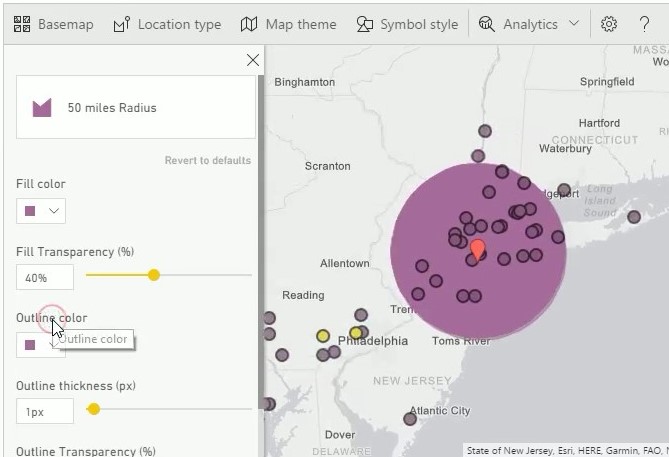The height and width of the screenshot is (457, 669).
Task: Close the symbol style side panel
Action: point(252,60)
